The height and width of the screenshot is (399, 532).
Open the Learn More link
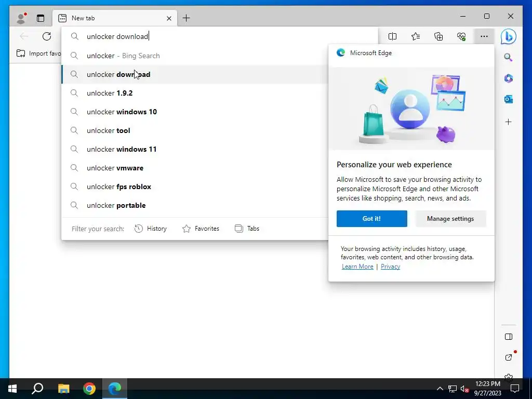[357, 267]
